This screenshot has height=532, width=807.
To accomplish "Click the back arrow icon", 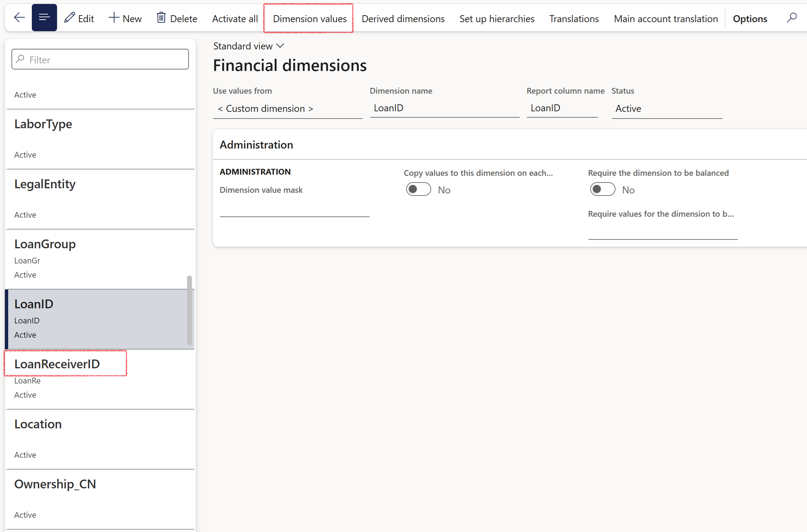I will pyautogui.click(x=19, y=18).
